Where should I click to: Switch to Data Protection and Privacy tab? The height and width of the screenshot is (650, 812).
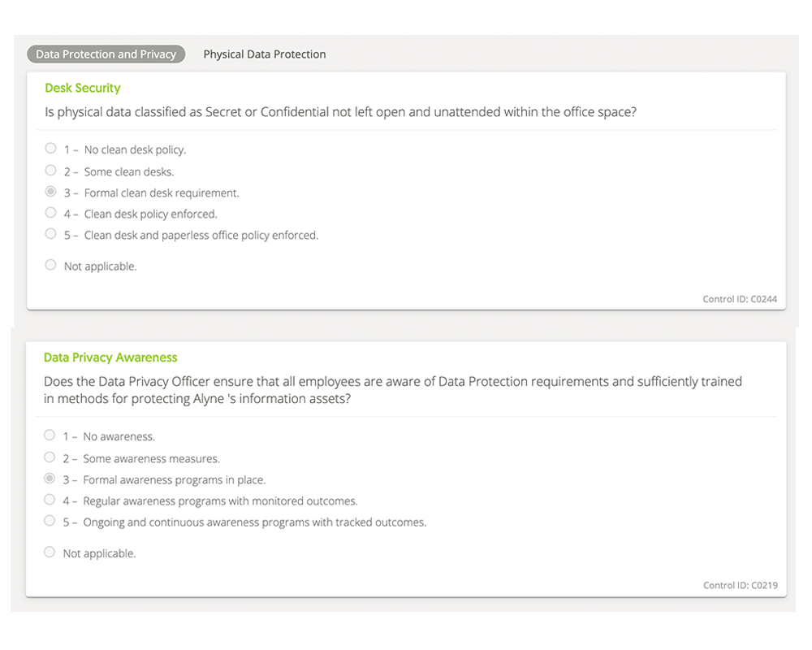coord(106,54)
